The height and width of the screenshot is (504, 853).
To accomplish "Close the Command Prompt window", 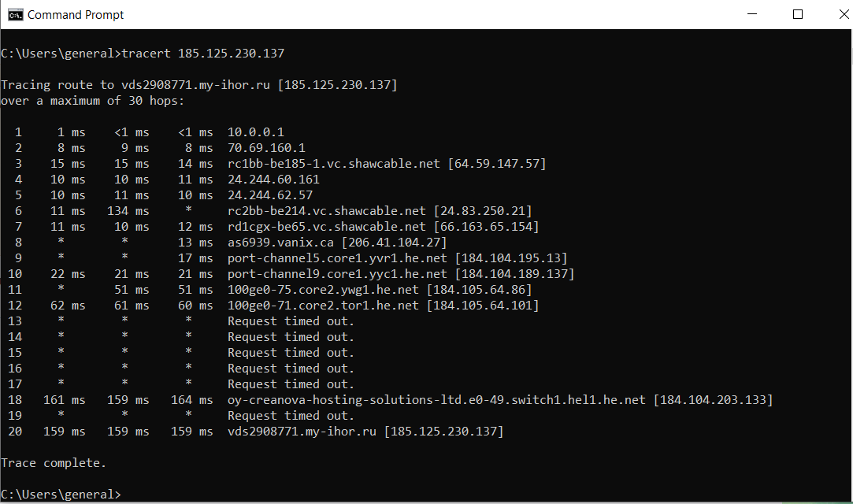I will point(834,14).
